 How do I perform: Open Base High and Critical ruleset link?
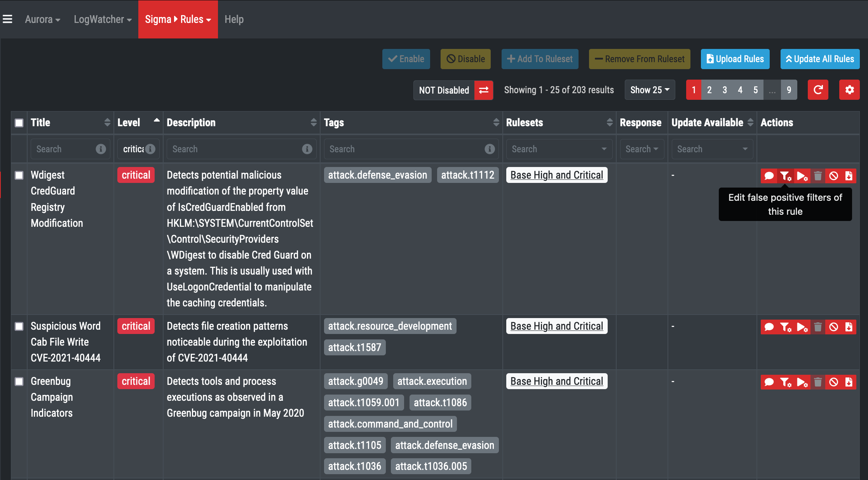[x=556, y=175]
